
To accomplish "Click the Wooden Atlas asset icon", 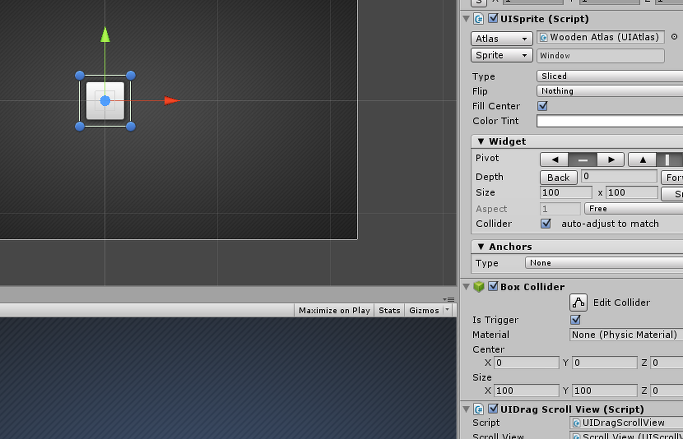I will coord(543,37).
